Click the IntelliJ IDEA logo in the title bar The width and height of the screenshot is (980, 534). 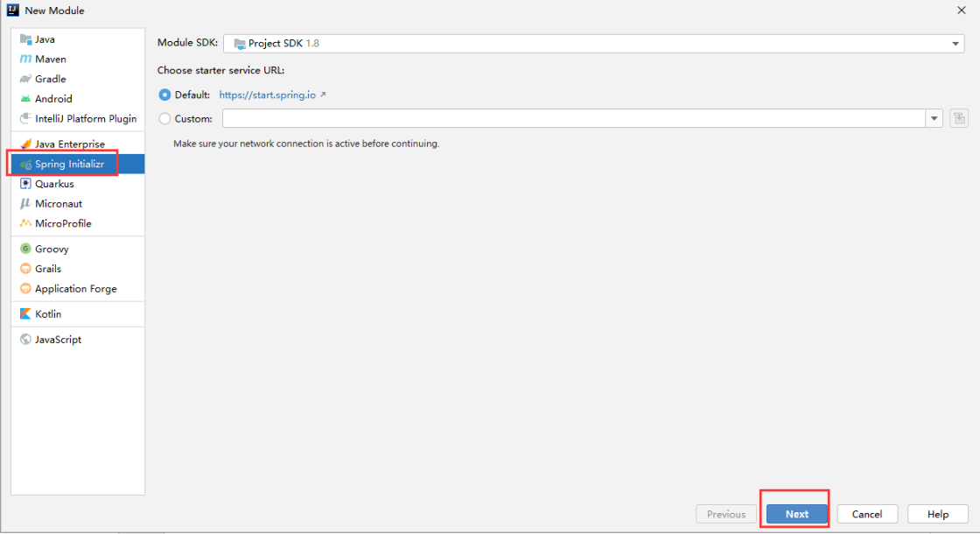click(x=12, y=10)
